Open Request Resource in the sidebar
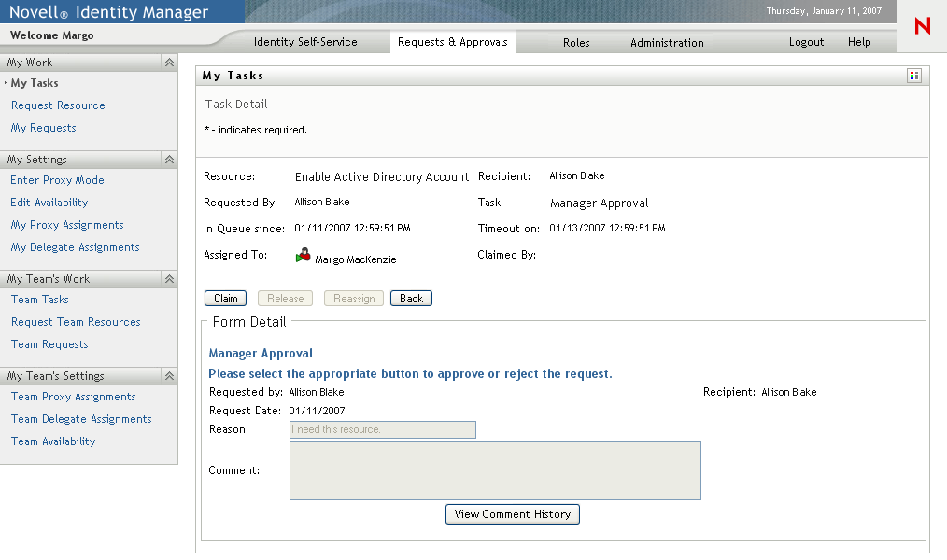947x560 pixels. (x=58, y=105)
